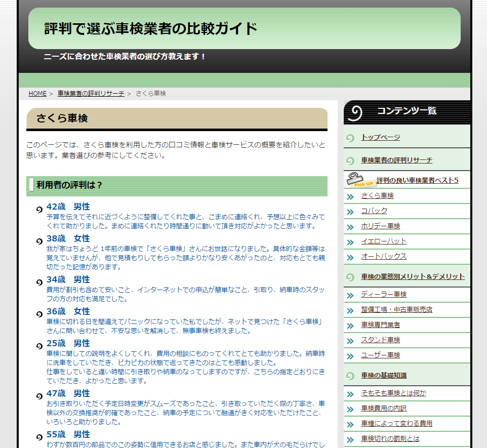Visit the さくら車検 sidebar link
Image resolution: width=487 pixels, height=448 pixels.
[x=377, y=195]
